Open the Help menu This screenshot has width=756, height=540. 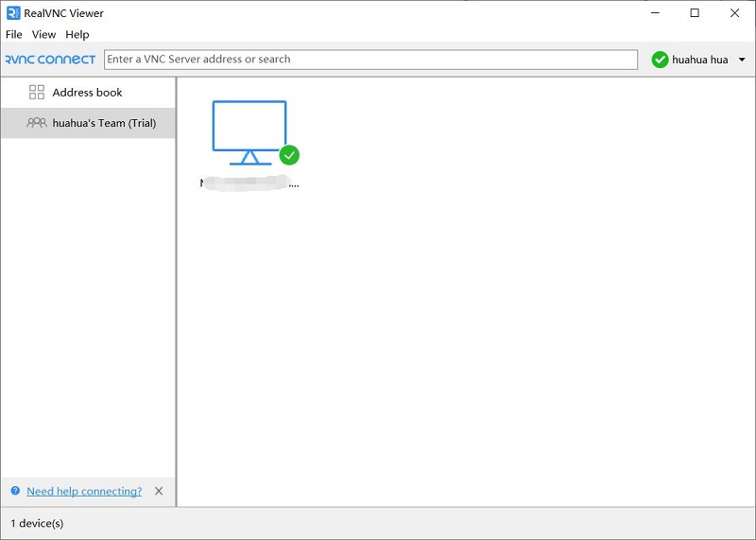point(77,35)
